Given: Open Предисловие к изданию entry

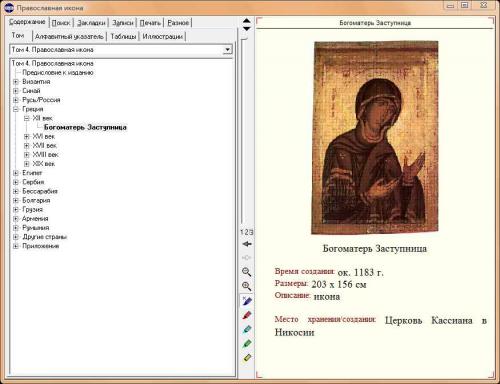Looking at the screenshot, I should pyautogui.click(x=58, y=73).
